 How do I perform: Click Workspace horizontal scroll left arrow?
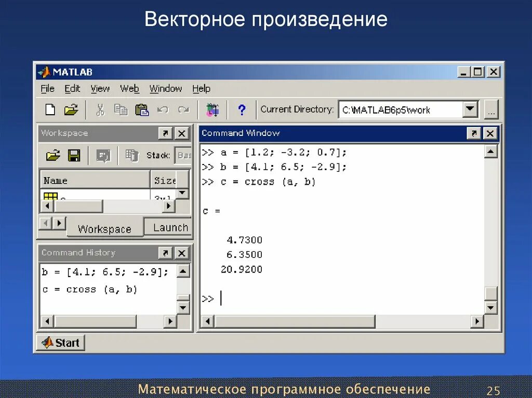pyautogui.click(x=47, y=206)
